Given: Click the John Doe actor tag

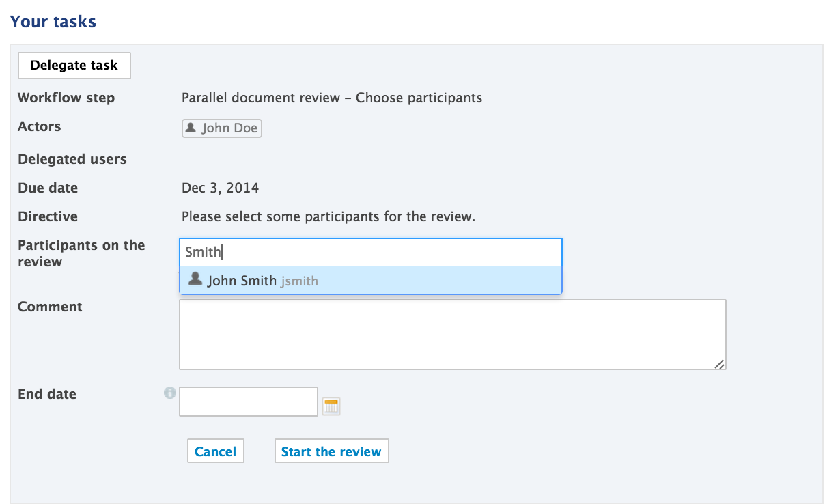Looking at the screenshot, I should coord(222,128).
